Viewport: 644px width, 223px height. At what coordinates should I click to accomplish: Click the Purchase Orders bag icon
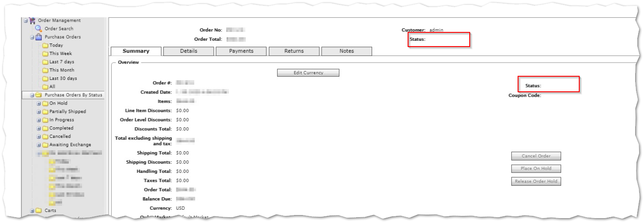tap(39, 37)
